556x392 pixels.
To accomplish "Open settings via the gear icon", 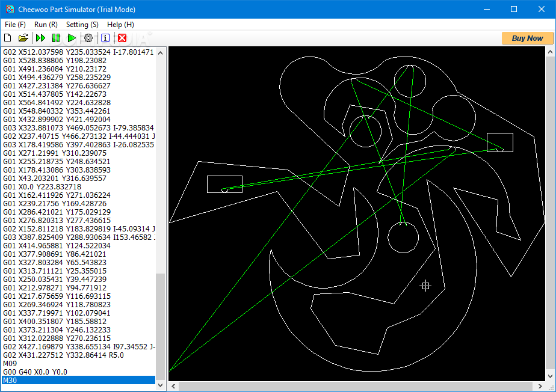I will (88, 37).
